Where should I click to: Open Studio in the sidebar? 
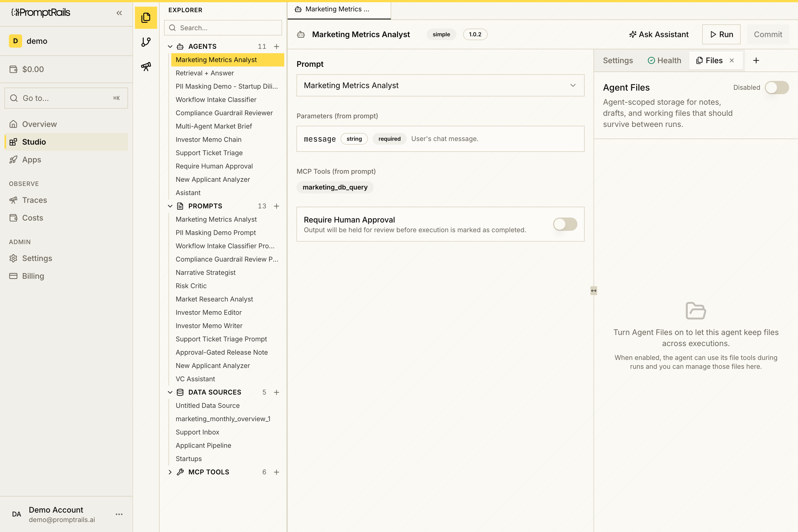pyautogui.click(x=66, y=142)
